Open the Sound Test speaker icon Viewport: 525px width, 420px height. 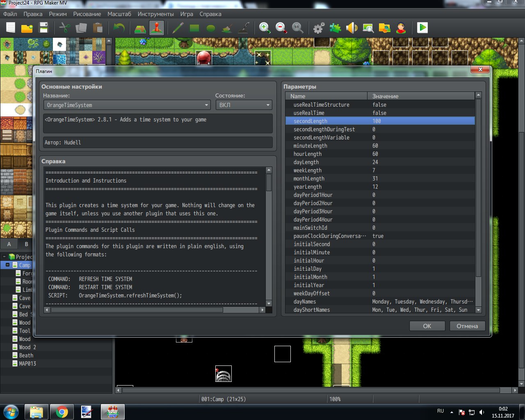[352, 28]
